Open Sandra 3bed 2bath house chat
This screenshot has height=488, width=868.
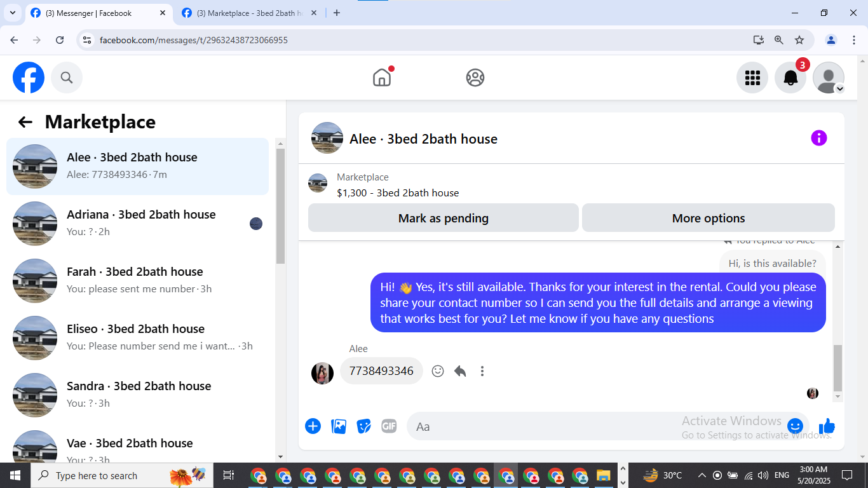pos(137,395)
